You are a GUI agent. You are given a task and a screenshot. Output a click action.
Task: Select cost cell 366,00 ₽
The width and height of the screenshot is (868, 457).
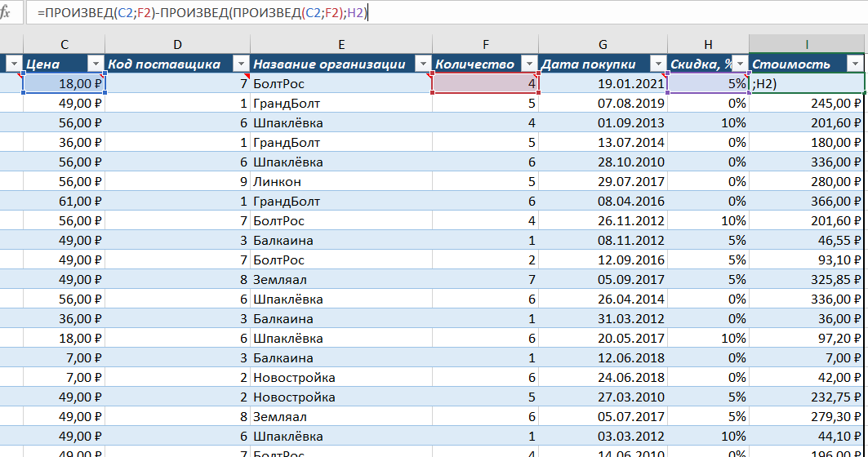[807, 201]
